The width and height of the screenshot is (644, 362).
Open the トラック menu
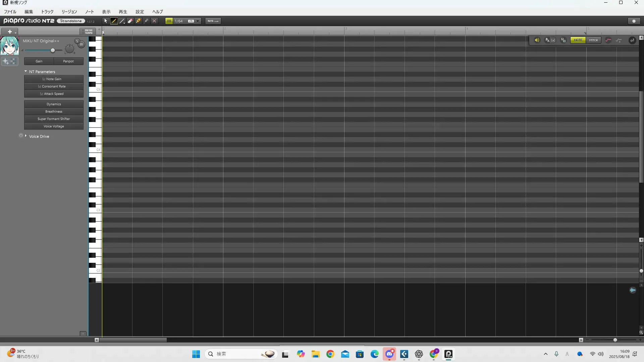[47, 12]
